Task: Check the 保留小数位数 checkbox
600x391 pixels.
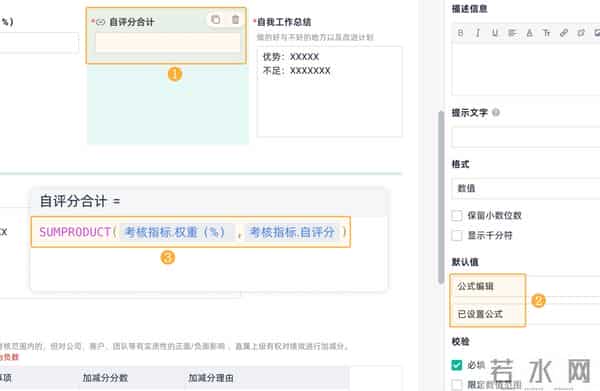Action: coord(457,215)
